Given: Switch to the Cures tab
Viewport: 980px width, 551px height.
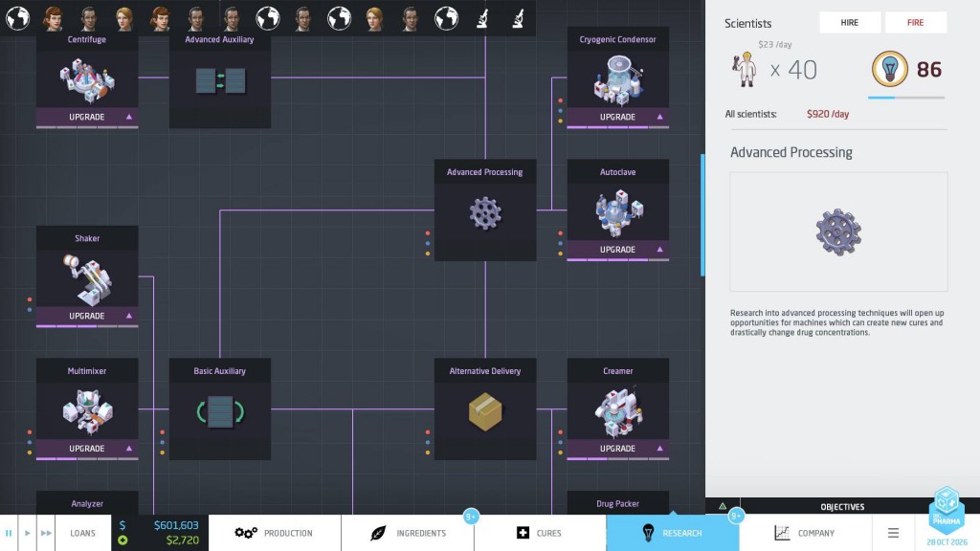Looking at the screenshot, I should click(x=540, y=533).
